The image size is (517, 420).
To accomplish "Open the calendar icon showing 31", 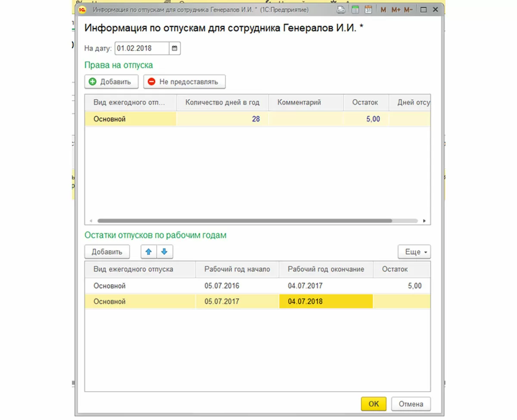I will pyautogui.click(x=368, y=9).
